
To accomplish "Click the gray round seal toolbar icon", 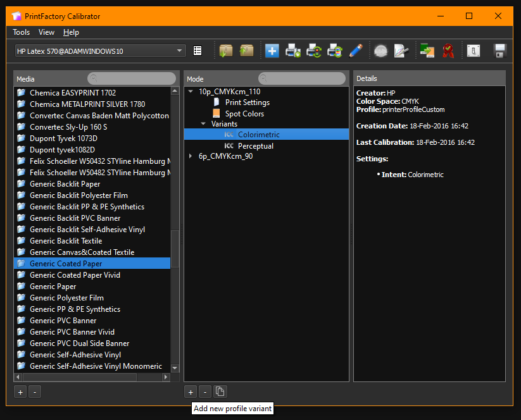I will (x=381, y=51).
